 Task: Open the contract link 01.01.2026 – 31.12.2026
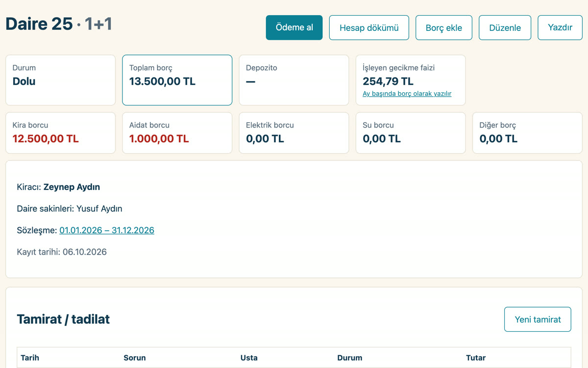107,230
